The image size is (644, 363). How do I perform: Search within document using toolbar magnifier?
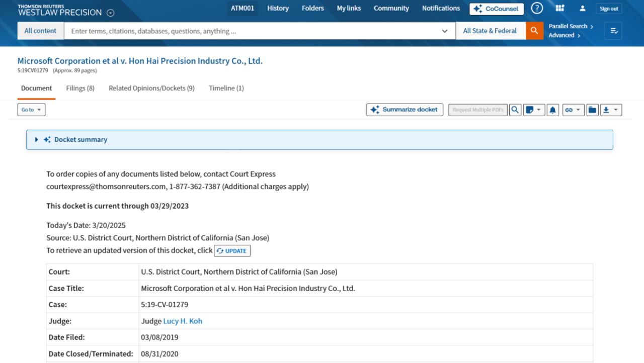tap(515, 110)
